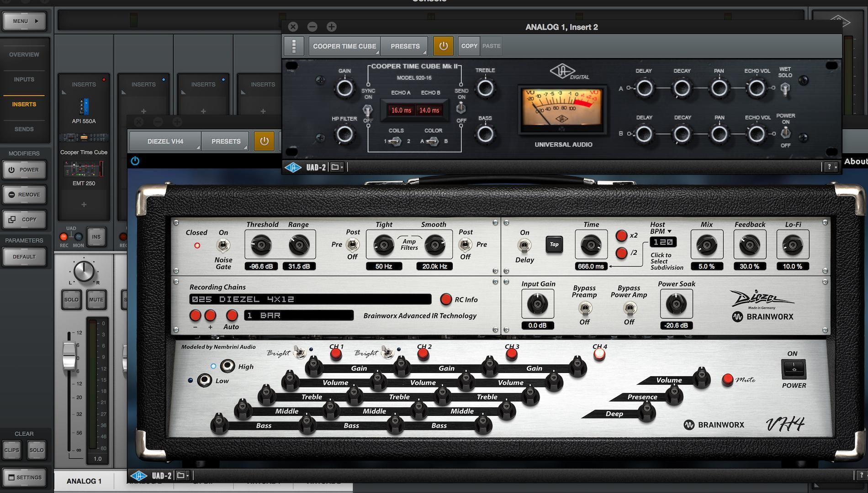Expand the Host BPM dropdown arrow

(x=669, y=231)
